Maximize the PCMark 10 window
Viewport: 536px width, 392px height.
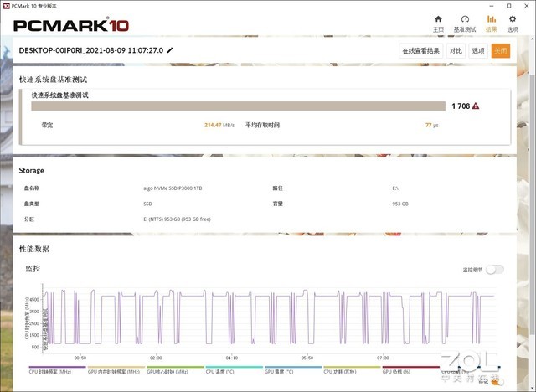(509, 6)
